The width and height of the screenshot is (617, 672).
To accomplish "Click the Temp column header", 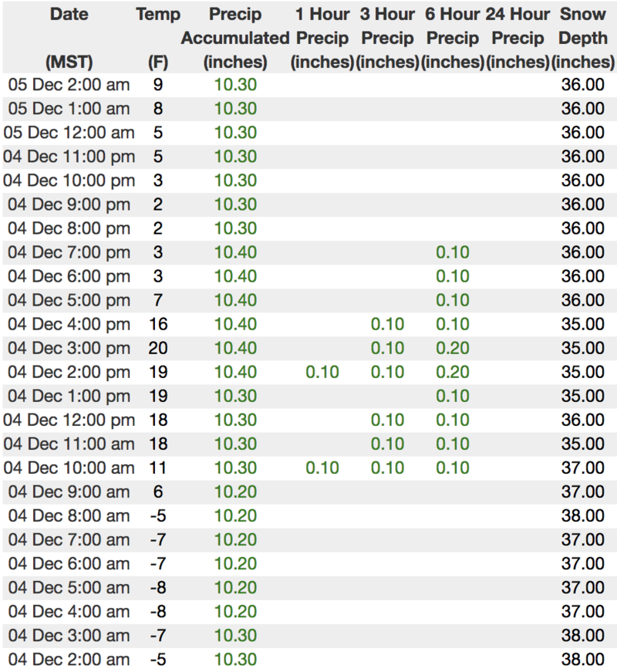I will click(158, 15).
